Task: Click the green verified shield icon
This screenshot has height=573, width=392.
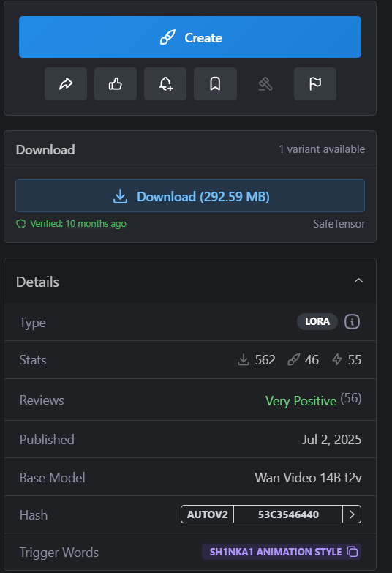Action: pyautogui.click(x=21, y=224)
